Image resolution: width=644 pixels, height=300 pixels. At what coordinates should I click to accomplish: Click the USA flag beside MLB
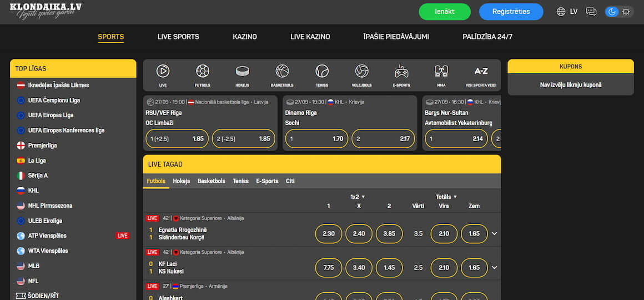click(x=21, y=266)
